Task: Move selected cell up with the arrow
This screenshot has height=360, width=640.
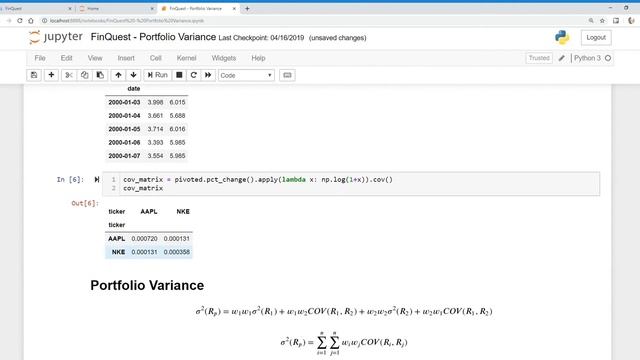Action: [118, 75]
